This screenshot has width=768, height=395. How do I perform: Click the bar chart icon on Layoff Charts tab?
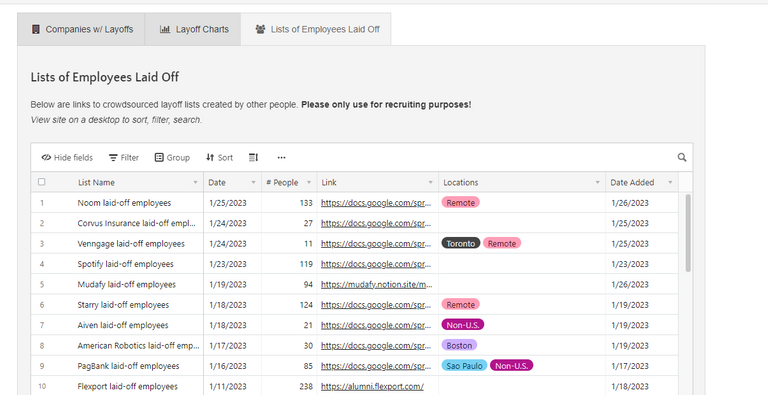tap(165, 29)
